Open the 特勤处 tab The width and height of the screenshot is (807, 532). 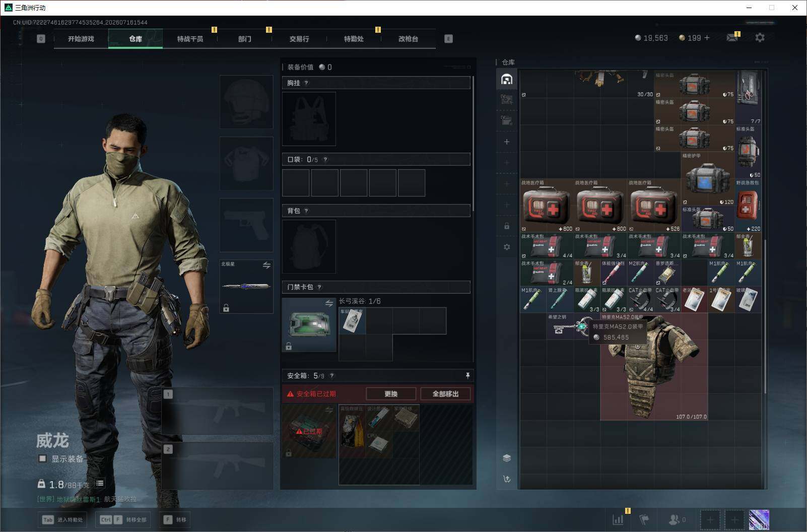pos(354,39)
